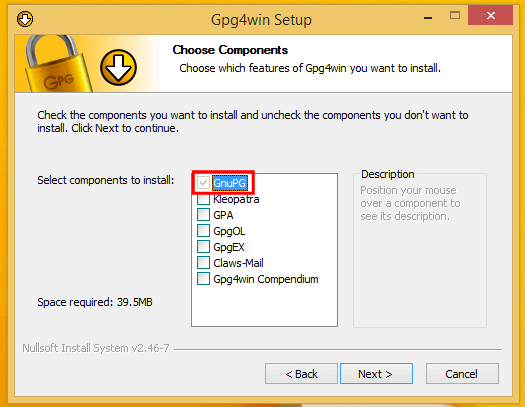525x407 pixels.
Task: Proceed with the Next > button
Action: [x=376, y=374]
